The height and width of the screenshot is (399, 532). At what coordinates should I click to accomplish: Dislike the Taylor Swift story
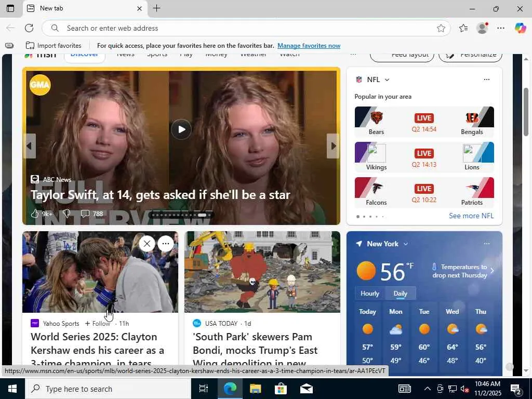tap(66, 214)
